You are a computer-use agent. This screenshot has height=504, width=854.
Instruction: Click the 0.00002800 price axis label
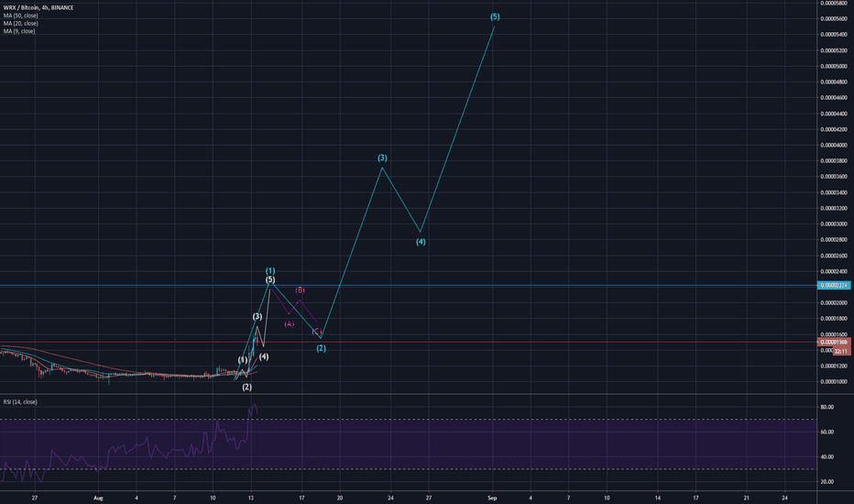(834, 240)
